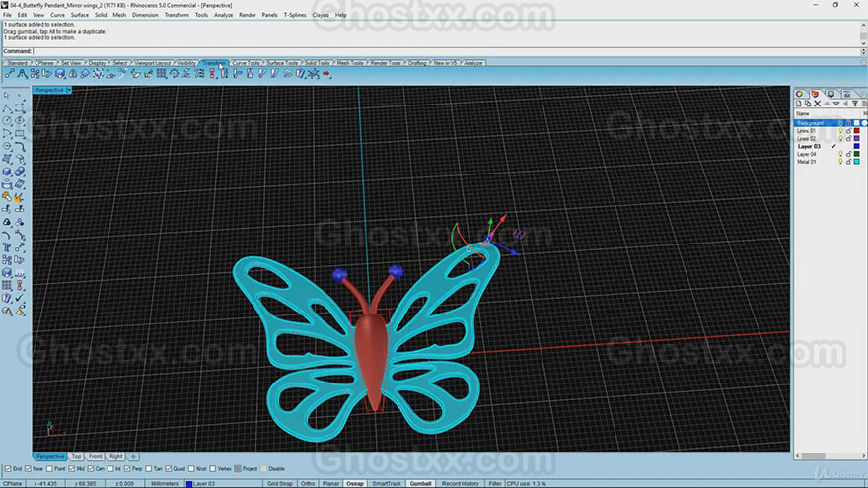Click Record History in status bar
The height and width of the screenshot is (488, 868).
pyautogui.click(x=460, y=484)
